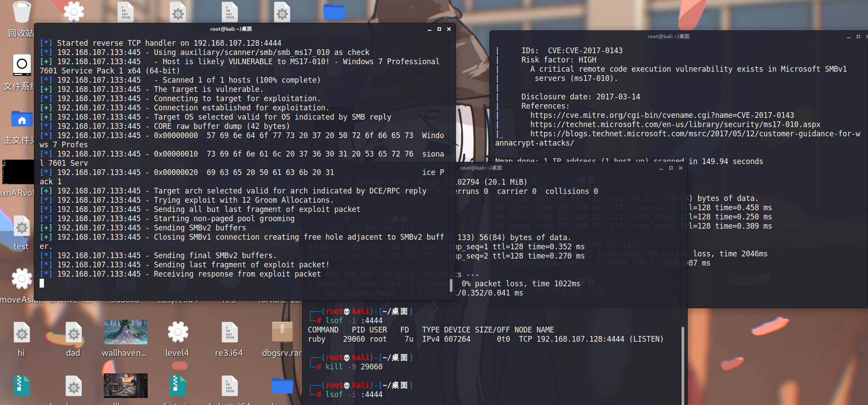
Task: Click the nmap terminal's root@kali title bar
Action: 668,36
